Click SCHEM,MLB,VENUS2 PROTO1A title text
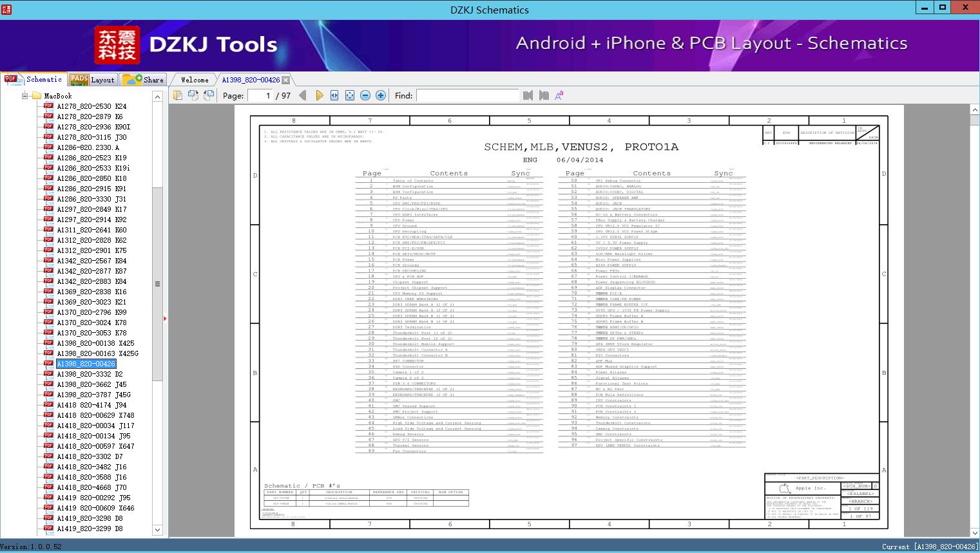The width and height of the screenshot is (980, 553). tap(581, 147)
